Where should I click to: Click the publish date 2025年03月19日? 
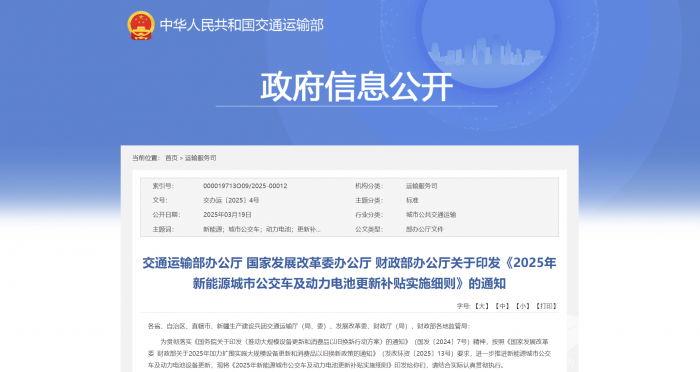click(x=227, y=215)
